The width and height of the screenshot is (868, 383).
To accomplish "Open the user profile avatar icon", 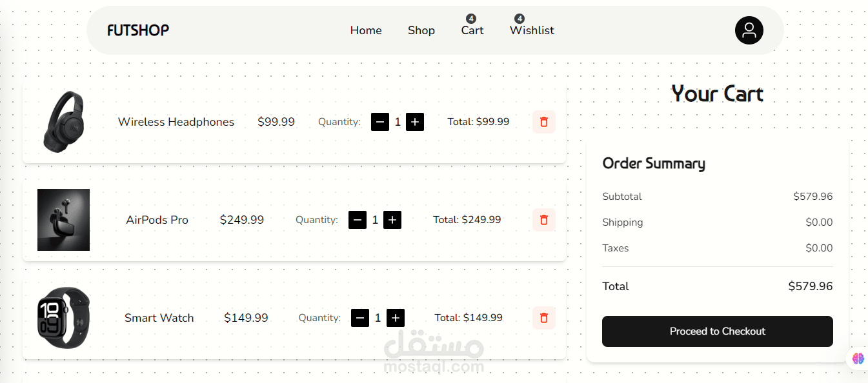I will coord(749,30).
